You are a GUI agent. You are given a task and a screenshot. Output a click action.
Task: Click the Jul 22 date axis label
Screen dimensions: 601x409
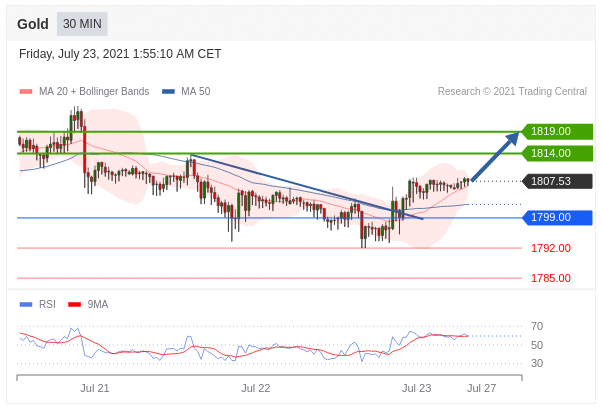[x=256, y=387]
